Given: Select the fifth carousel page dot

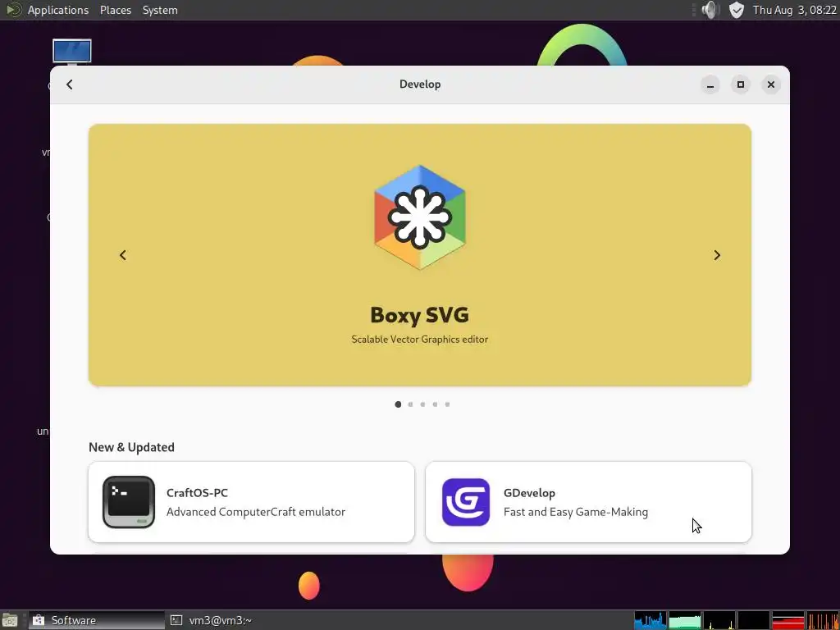Looking at the screenshot, I should point(447,404).
